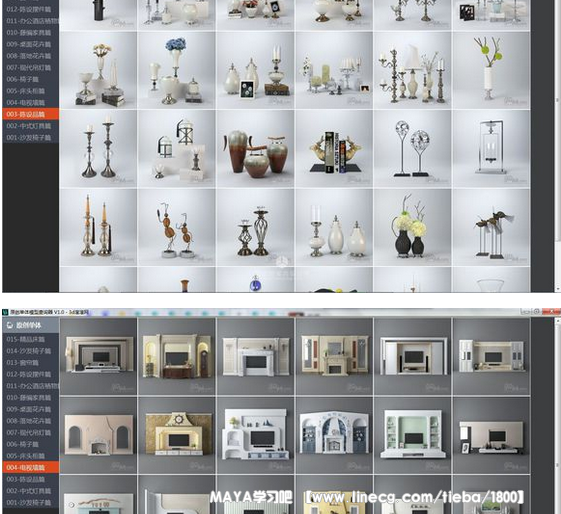
Task: Select the white lanterns model thumbnail
Action: (x=176, y=149)
